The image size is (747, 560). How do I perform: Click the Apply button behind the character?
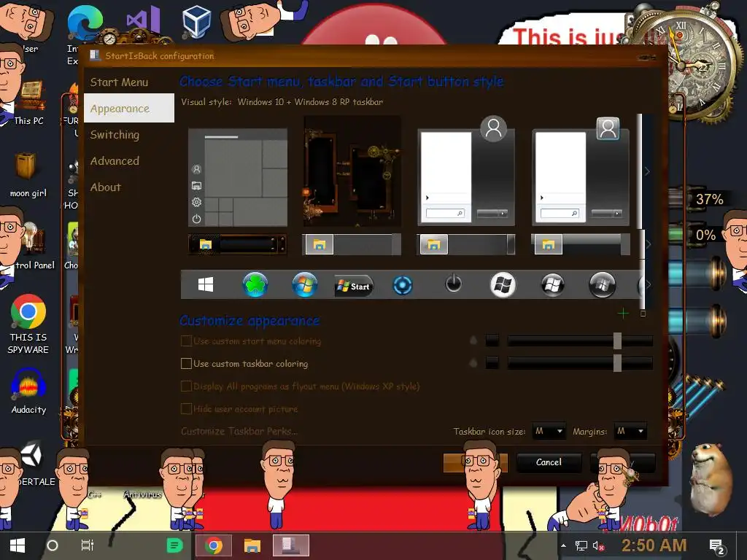click(x=623, y=462)
